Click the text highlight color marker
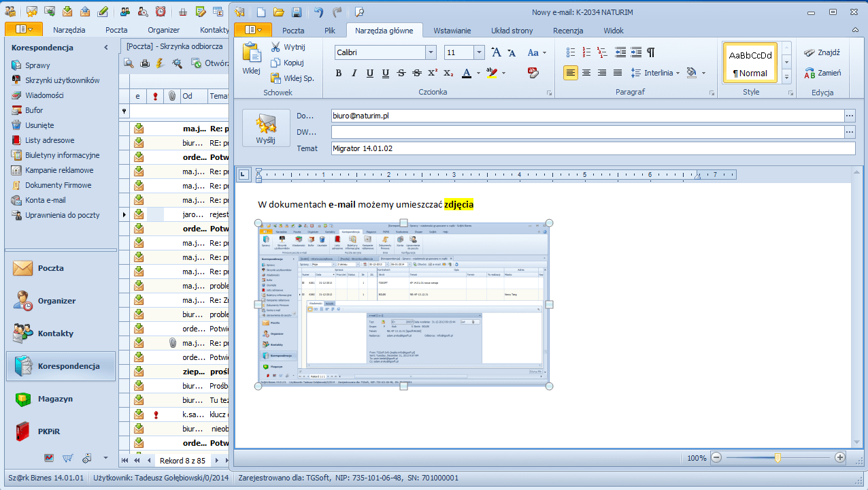868x490 pixels. 493,73
